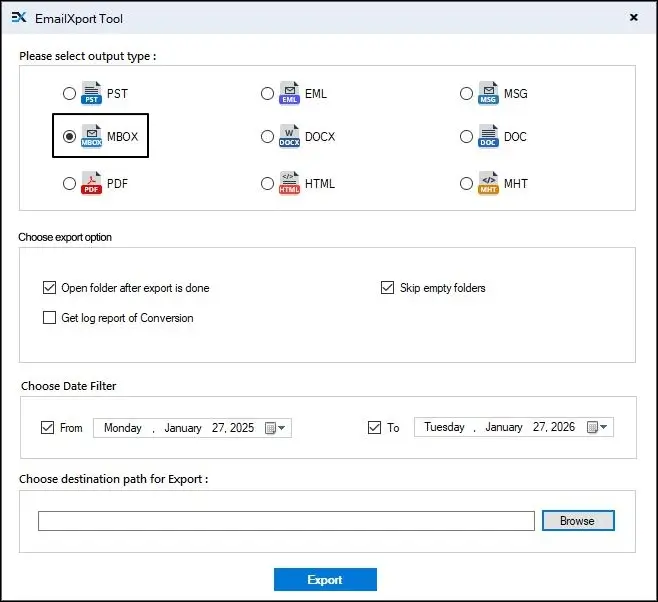Click the HTML file format icon
This screenshot has height=602, width=658.
click(x=290, y=183)
